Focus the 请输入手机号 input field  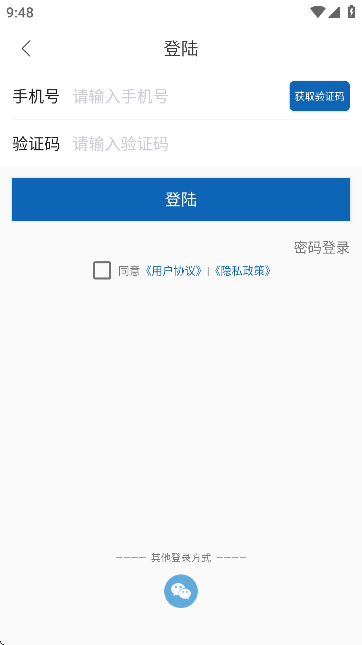178,97
